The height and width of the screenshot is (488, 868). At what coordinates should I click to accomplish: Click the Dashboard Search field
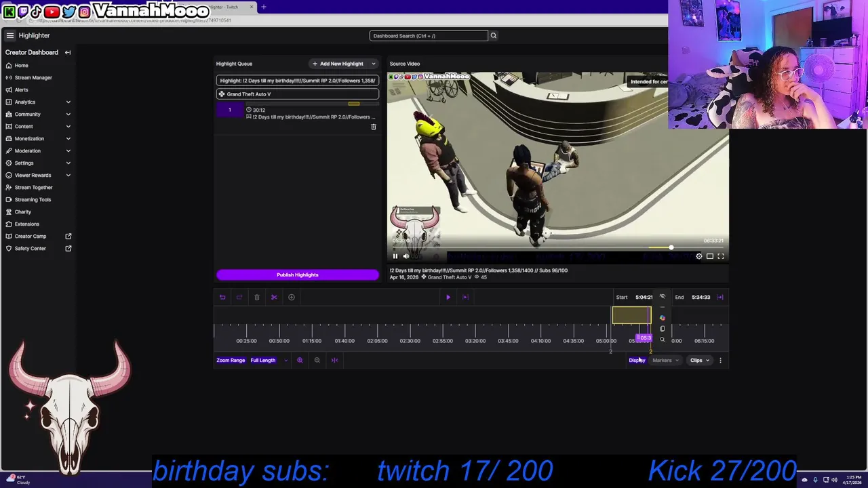coord(429,35)
